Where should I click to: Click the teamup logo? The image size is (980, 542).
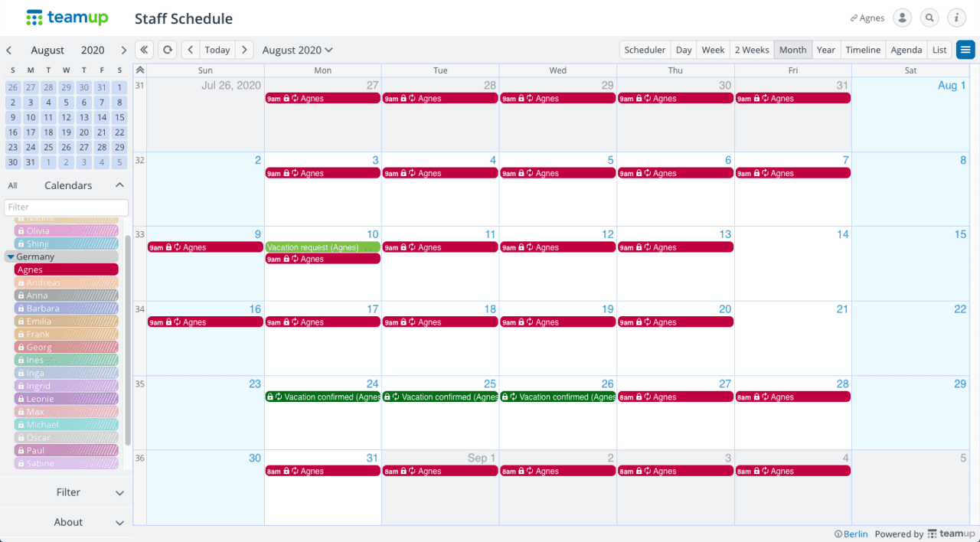(67, 17)
